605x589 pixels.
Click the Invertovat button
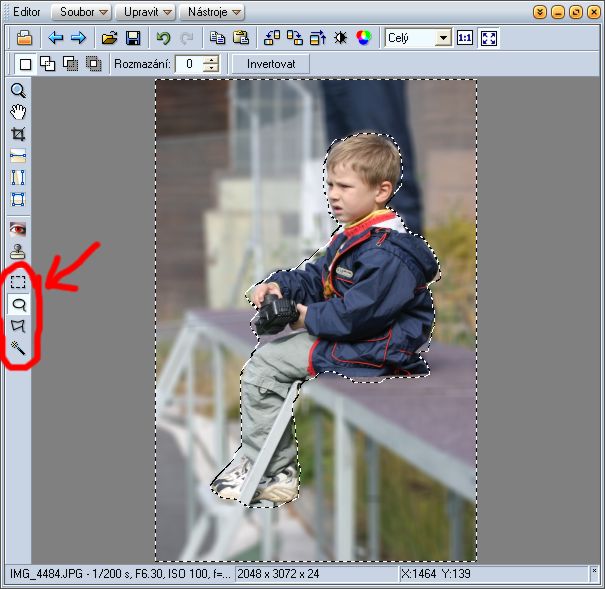[271, 64]
